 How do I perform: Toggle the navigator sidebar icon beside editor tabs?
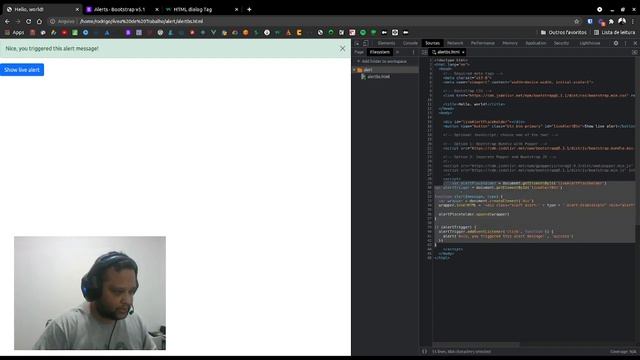tap(424, 52)
